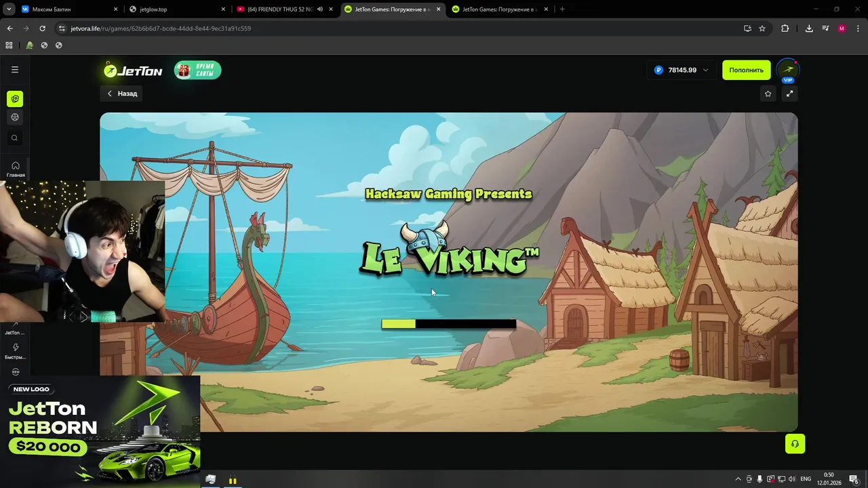Open Chrome three-dot menu
The width and height of the screenshot is (868, 488).
(857, 28)
